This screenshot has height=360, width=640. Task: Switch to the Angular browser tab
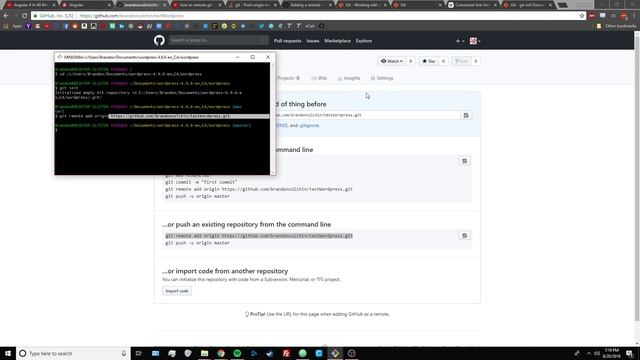point(86,5)
